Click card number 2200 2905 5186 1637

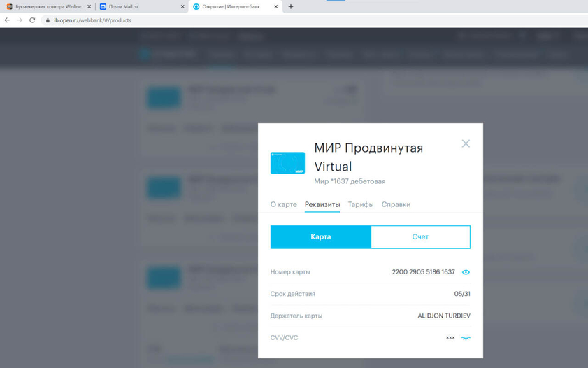point(424,272)
